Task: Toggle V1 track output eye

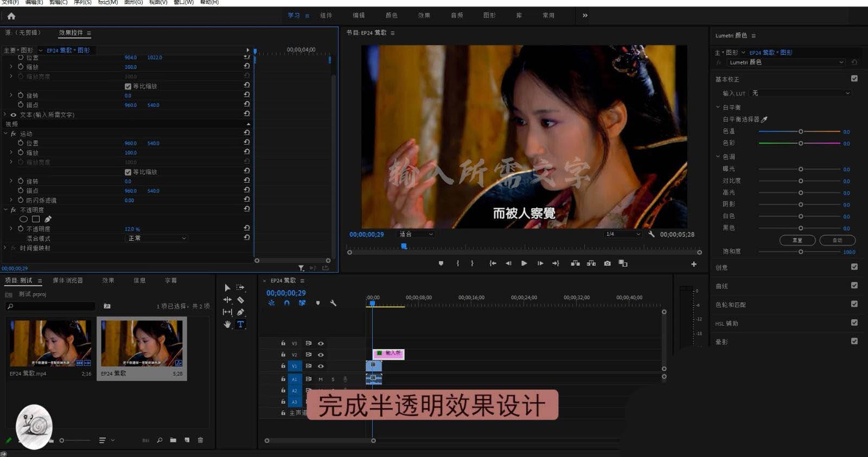Action: [321, 366]
